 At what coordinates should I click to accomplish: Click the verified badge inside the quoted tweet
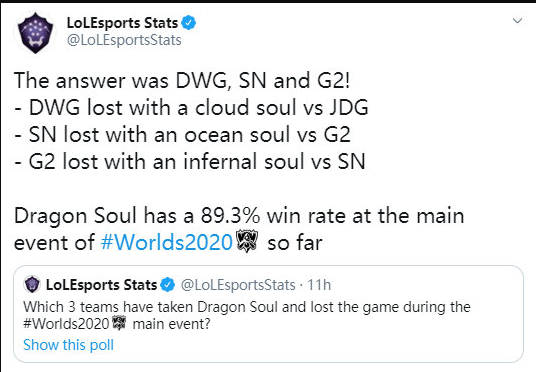pyautogui.click(x=168, y=285)
